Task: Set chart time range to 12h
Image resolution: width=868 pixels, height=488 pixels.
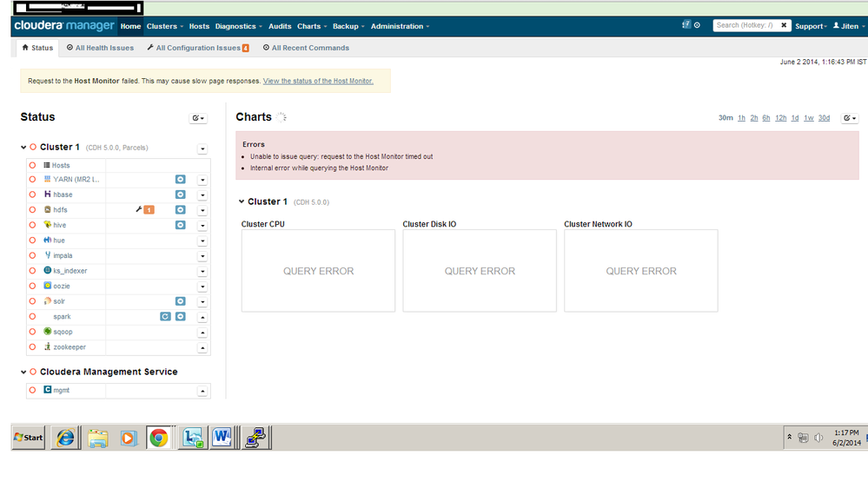Action: point(780,118)
